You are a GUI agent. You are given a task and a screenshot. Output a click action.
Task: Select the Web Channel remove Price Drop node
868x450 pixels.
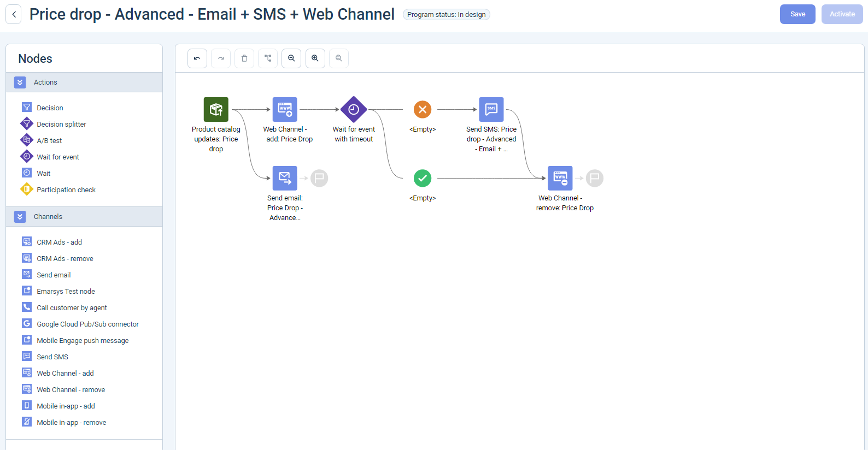click(x=560, y=178)
